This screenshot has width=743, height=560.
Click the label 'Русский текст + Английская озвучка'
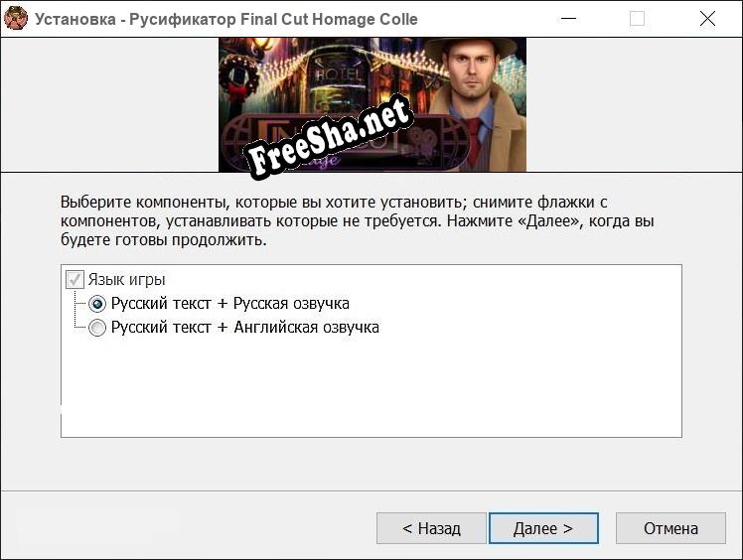tap(244, 328)
